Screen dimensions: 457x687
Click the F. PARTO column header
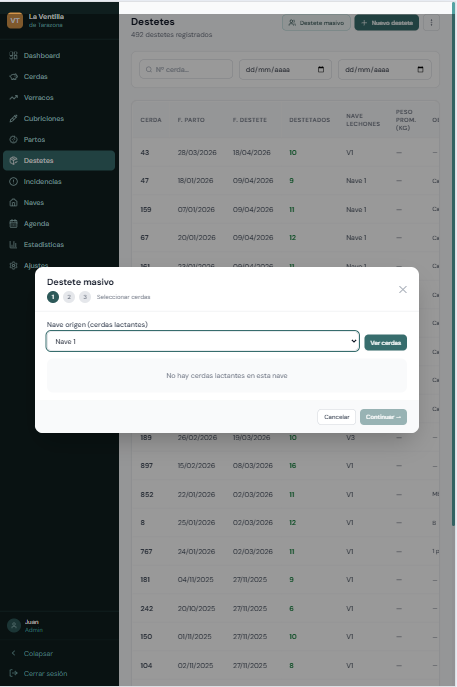click(191, 120)
